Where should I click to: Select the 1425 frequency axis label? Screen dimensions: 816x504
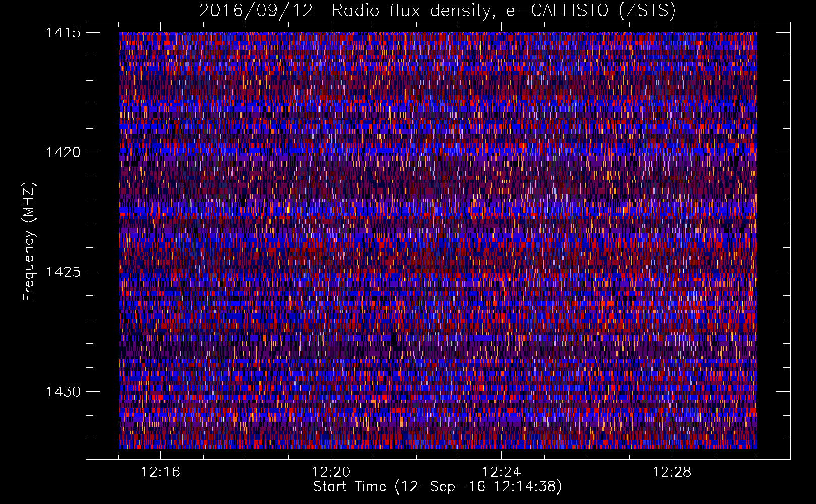point(63,272)
